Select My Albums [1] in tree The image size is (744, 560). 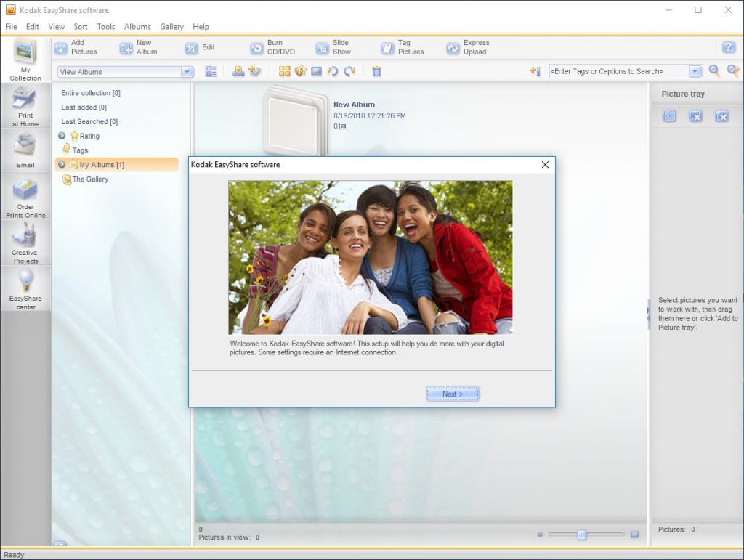click(117, 165)
